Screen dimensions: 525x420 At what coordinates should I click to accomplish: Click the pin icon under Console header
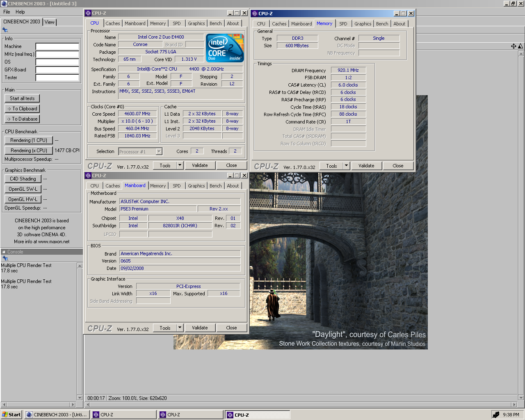tap(5, 258)
